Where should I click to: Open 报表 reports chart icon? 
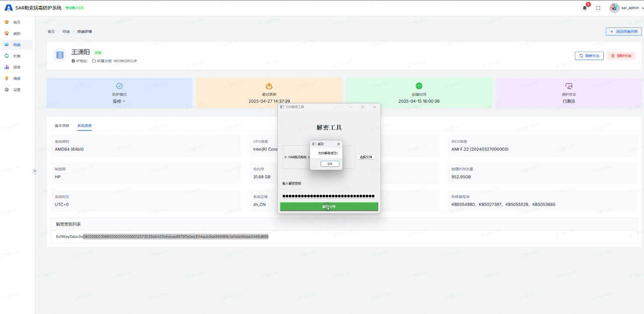(7, 67)
